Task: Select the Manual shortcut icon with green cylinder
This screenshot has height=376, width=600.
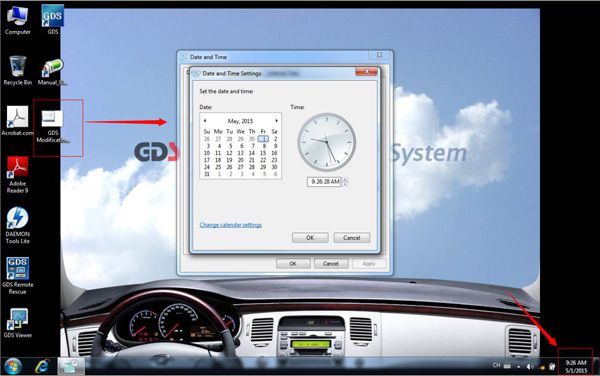Action: tap(53, 72)
